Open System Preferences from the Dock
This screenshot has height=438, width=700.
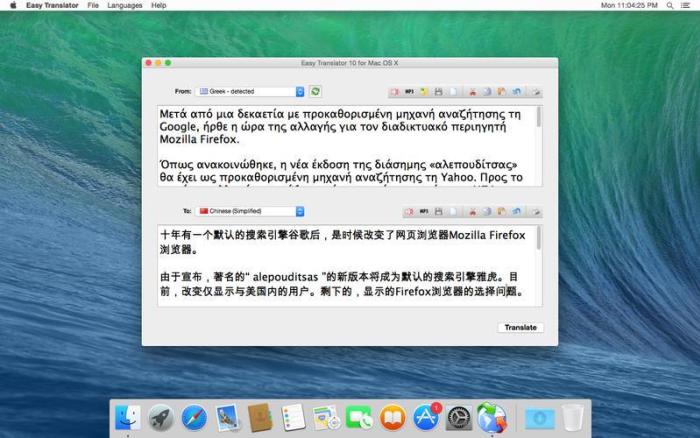pos(458,418)
